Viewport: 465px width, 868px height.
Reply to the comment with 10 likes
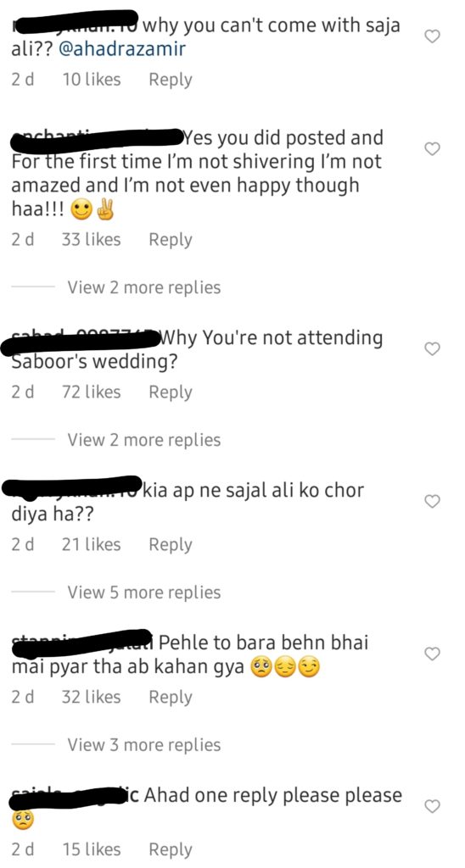pos(171,80)
